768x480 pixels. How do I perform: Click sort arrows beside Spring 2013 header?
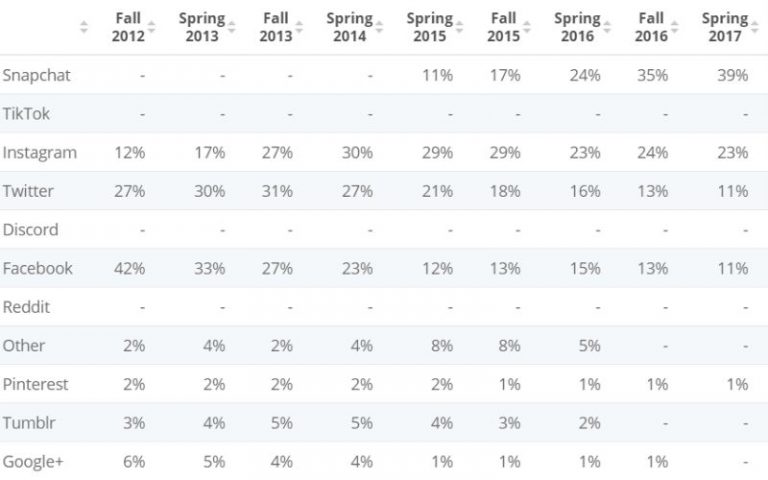tap(232, 27)
